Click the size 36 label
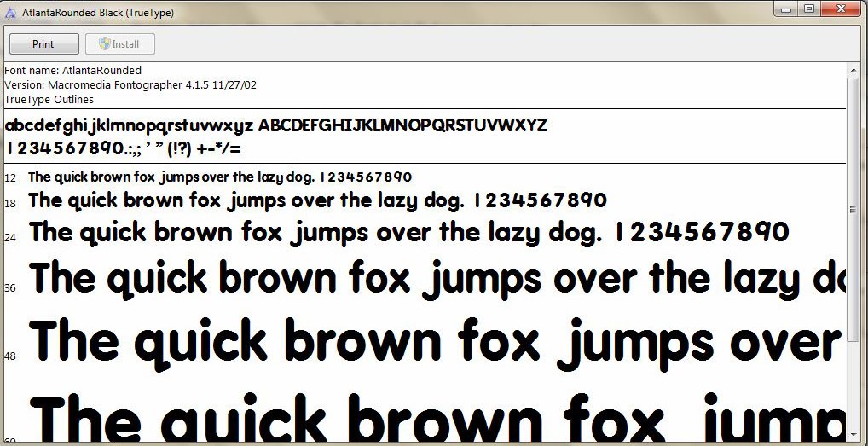 tap(10, 287)
